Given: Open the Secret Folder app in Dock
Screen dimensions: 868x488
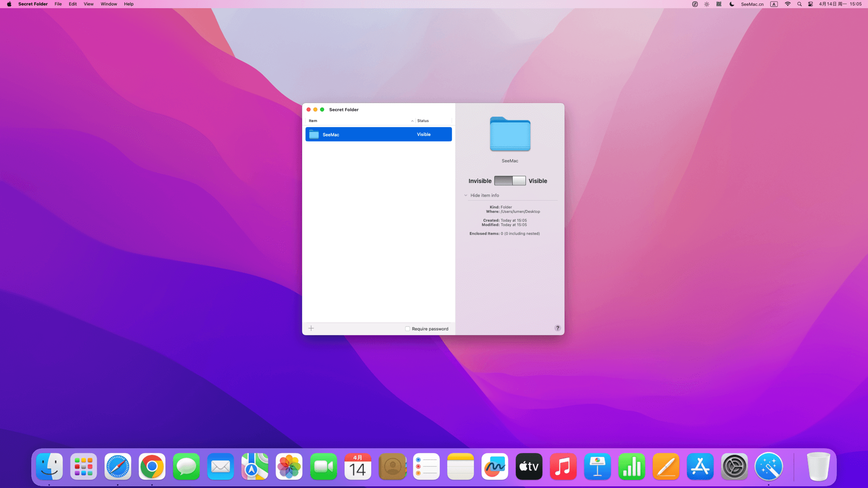Looking at the screenshot, I should coord(769,467).
